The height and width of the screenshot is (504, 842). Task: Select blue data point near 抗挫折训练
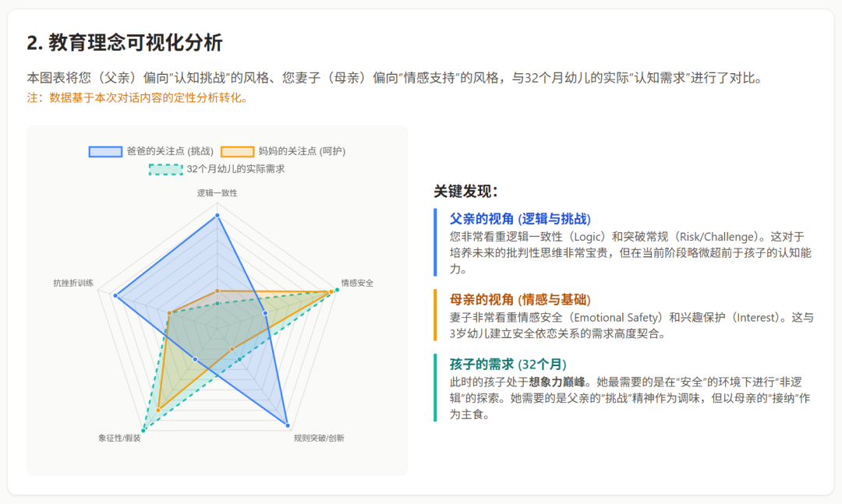coord(115,295)
